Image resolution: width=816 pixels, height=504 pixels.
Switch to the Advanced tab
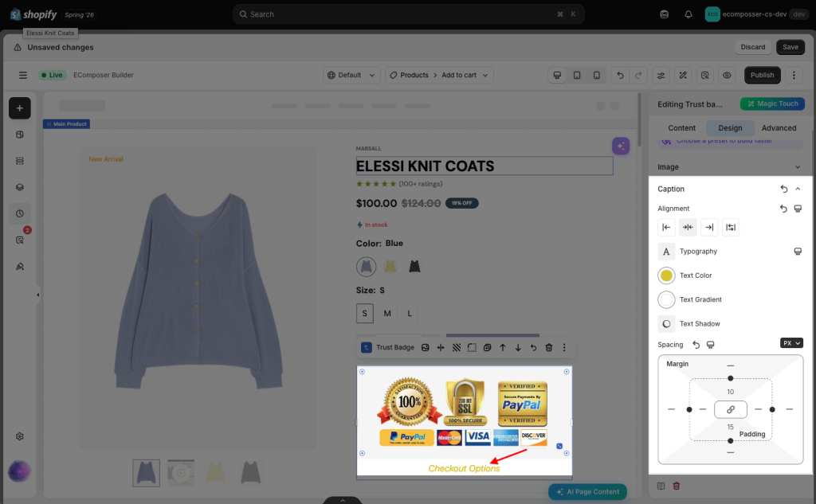point(779,128)
